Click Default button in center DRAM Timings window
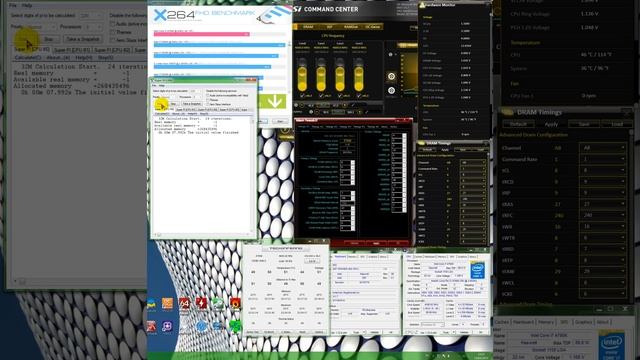Viewport: 640px width, 360px height. coord(427,149)
